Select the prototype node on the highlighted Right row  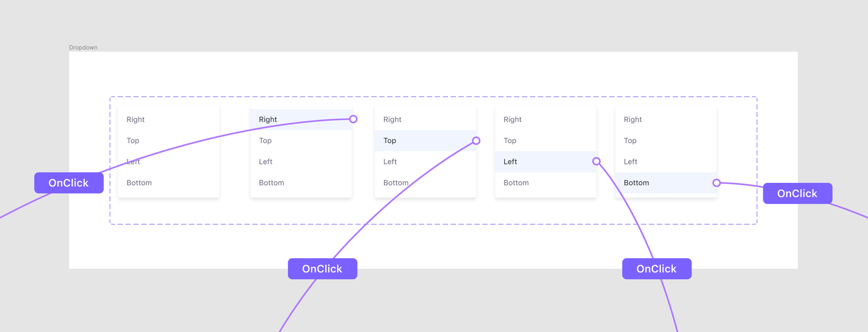[353, 119]
